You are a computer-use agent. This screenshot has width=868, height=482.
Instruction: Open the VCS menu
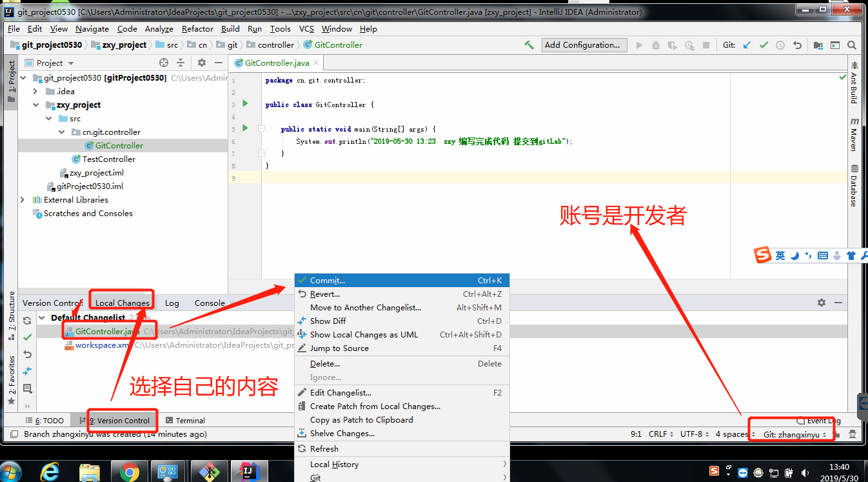306,29
